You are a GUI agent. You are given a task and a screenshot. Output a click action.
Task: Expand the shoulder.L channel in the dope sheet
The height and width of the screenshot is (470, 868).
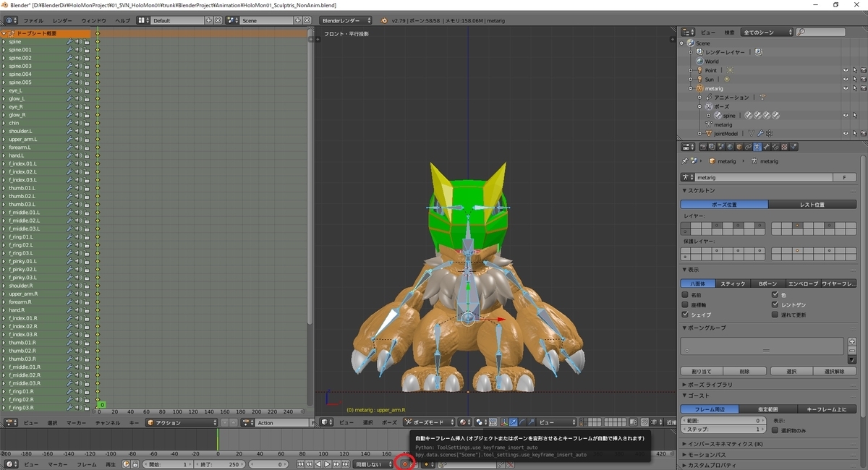click(x=4, y=131)
